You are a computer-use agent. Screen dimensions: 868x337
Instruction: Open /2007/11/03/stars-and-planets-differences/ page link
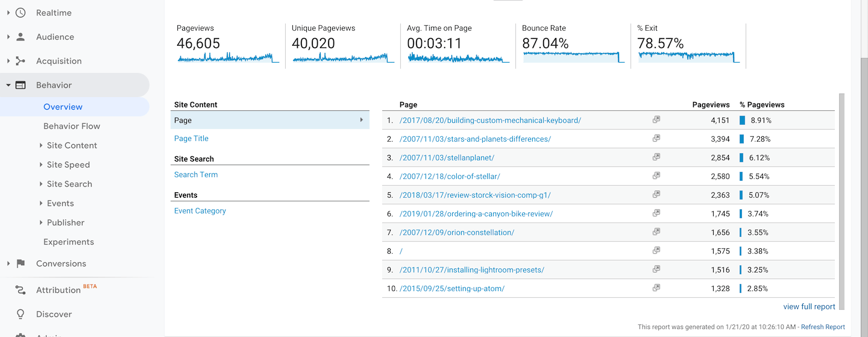point(475,139)
